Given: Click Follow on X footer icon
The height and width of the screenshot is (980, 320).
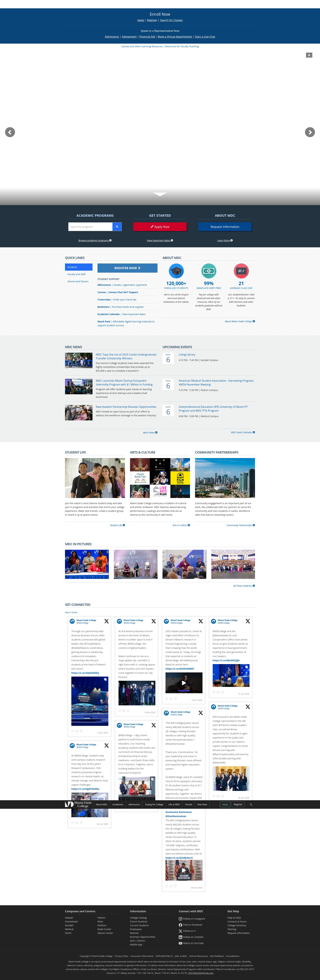Looking at the screenshot, I should pos(180,931).
